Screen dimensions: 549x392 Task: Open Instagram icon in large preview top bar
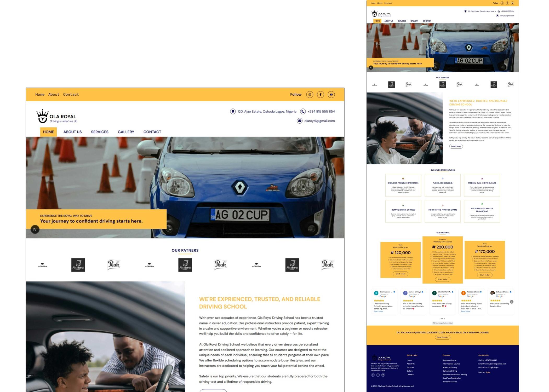tap(310, 95)
